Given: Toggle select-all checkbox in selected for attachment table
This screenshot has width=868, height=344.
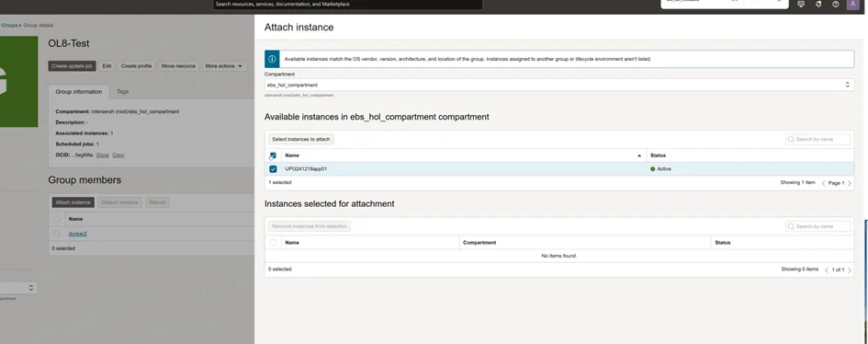Looking at the screenshot, I should point(273,243).
